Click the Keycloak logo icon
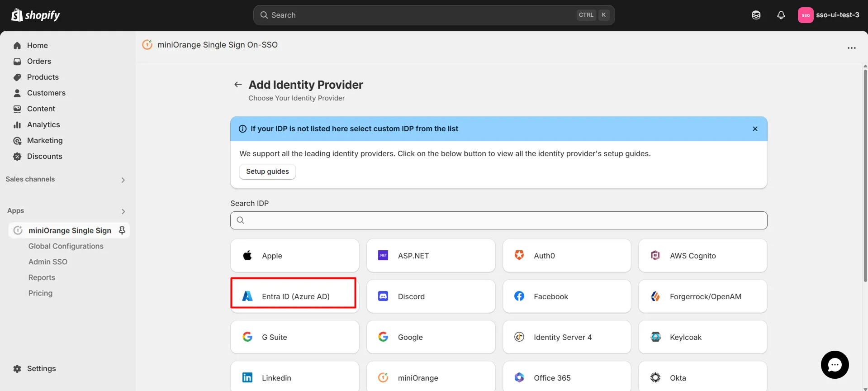The width and height of the screenshot is (868, 391). (655, 337)
